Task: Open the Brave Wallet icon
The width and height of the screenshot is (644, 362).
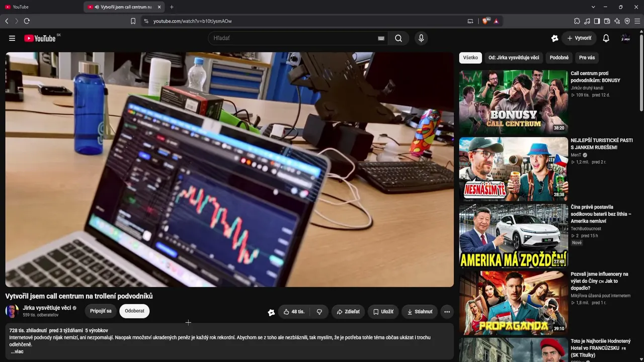Action: pyautogui.click(x=607, y=21)
